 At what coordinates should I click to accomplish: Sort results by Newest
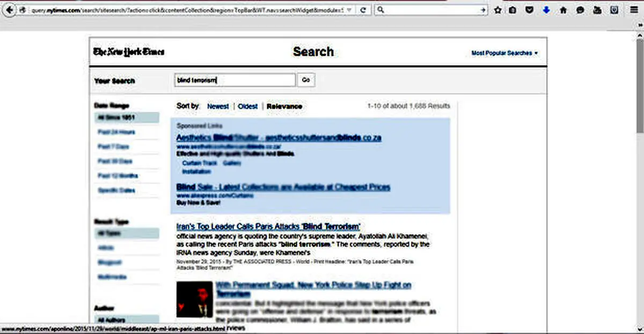tap(218, 106)
